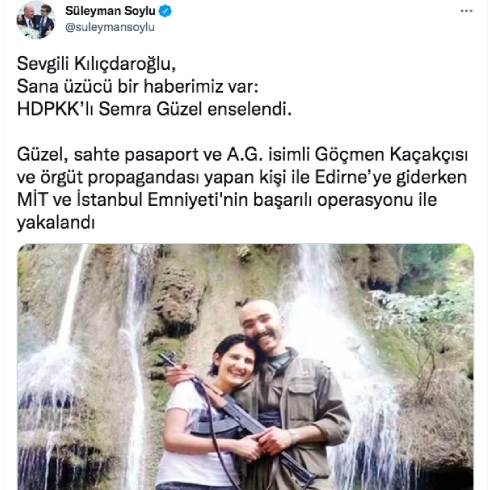Viewport: 490px width, 490px height.
Task: Click the line "Sana üzücü bir haberimiz var:"
Action: pyautogui.click(x=138, y=86)
